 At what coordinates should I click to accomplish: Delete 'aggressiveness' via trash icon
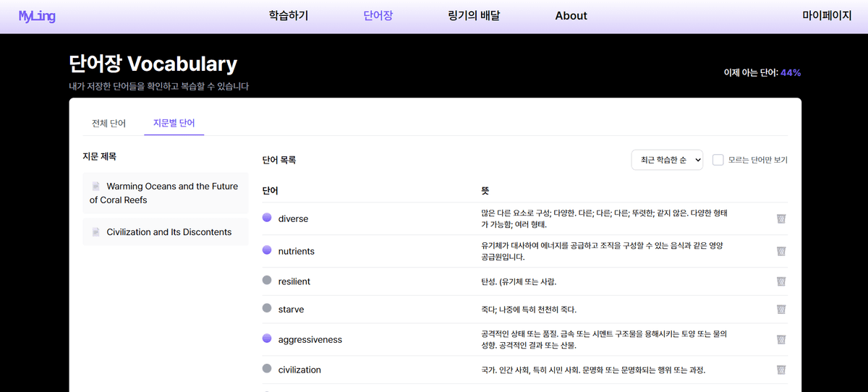[x=781, y=339]
